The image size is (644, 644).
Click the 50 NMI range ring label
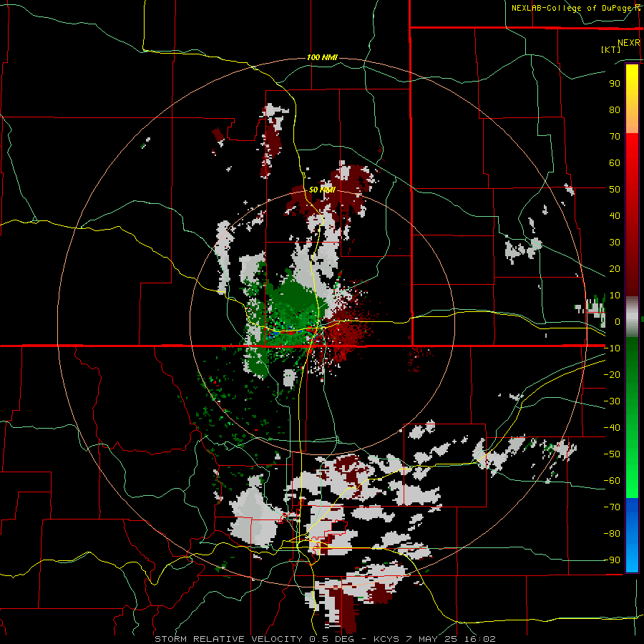pyautogui.click(x=322, y=190)
